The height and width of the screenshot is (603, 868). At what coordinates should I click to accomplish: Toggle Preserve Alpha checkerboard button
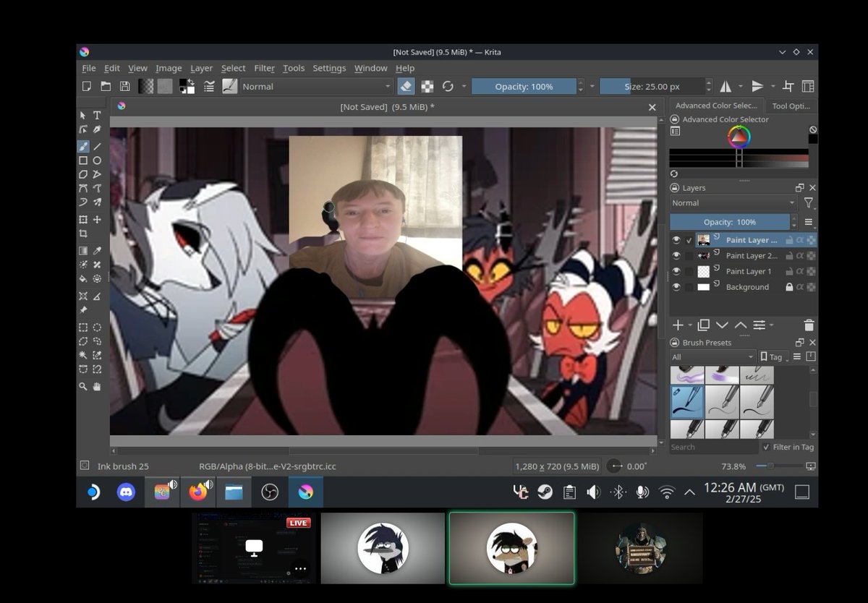[427, 86]
